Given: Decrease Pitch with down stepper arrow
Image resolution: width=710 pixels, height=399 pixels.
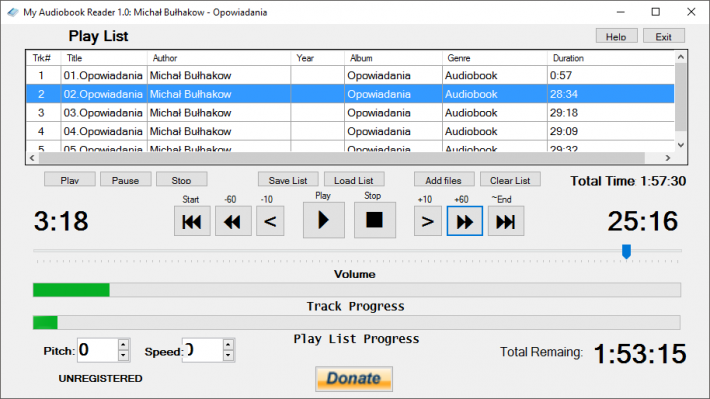Looking at the screenshot, I should (123, 356).
